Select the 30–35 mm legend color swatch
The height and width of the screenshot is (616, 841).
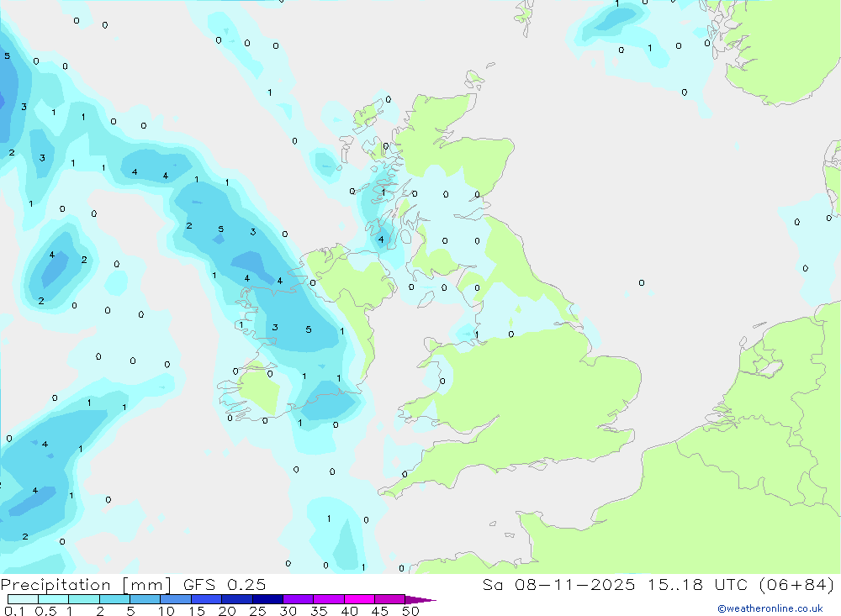[299, 599]
